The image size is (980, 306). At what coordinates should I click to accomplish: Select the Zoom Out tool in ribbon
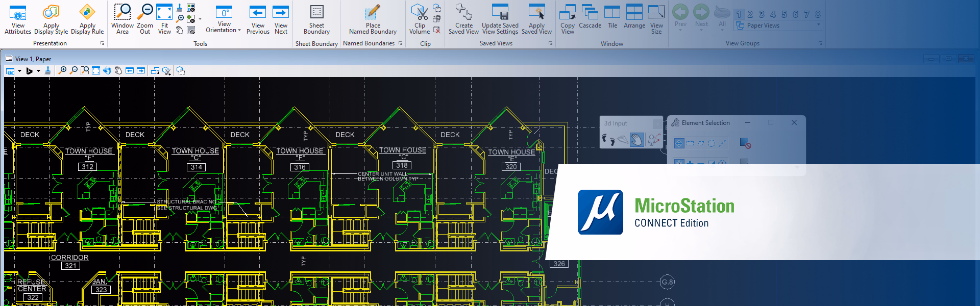tap(145, 18)
